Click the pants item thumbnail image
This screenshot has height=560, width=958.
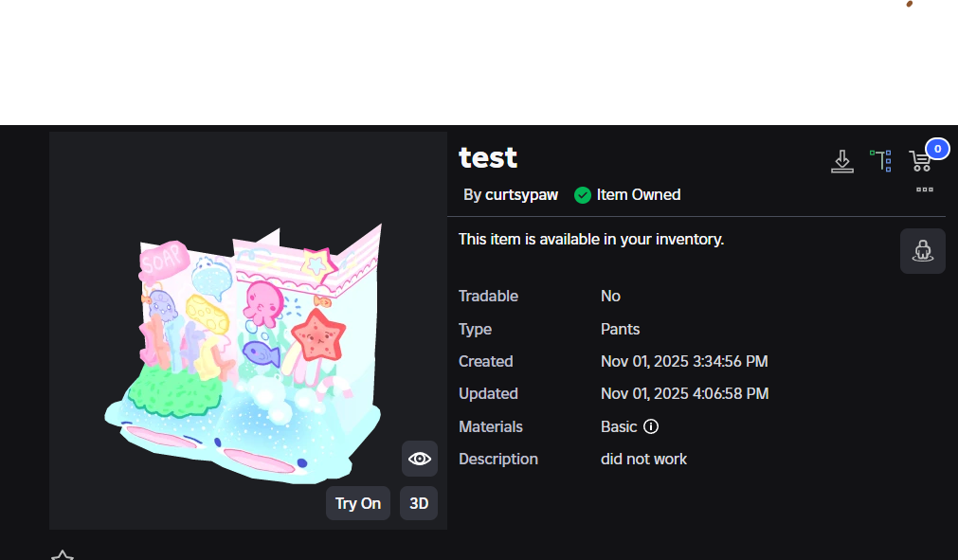(248, 331)
